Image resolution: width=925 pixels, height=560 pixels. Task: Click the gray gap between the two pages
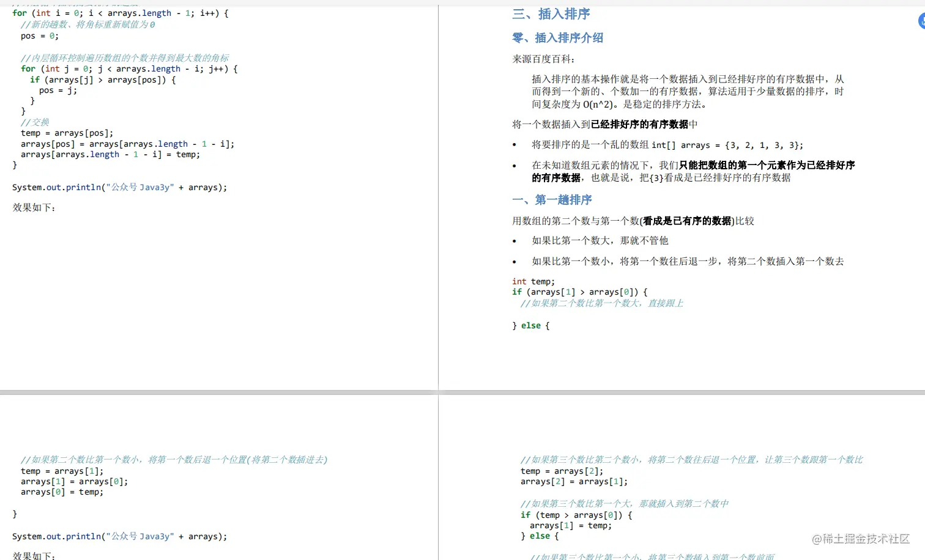pos(438,245)
